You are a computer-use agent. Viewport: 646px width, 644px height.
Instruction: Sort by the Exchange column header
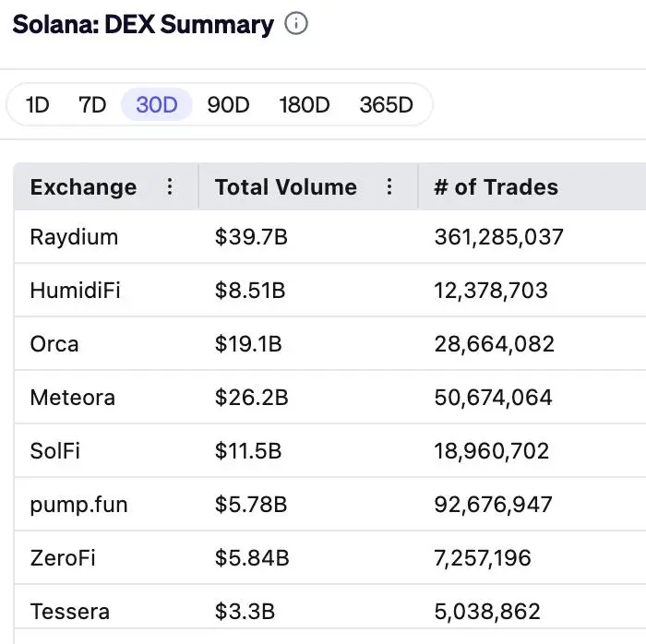(x=83, y=187)
